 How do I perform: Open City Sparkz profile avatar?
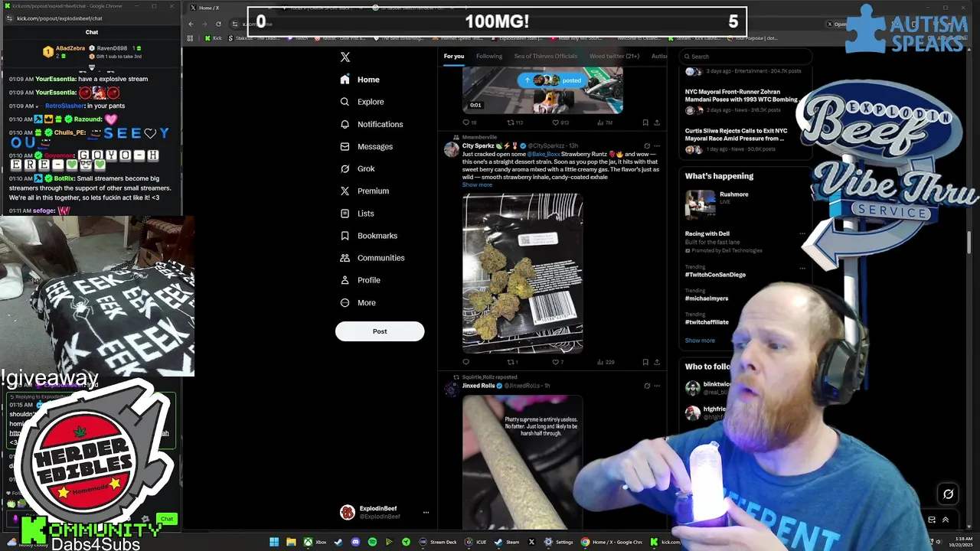coord(452,149)
